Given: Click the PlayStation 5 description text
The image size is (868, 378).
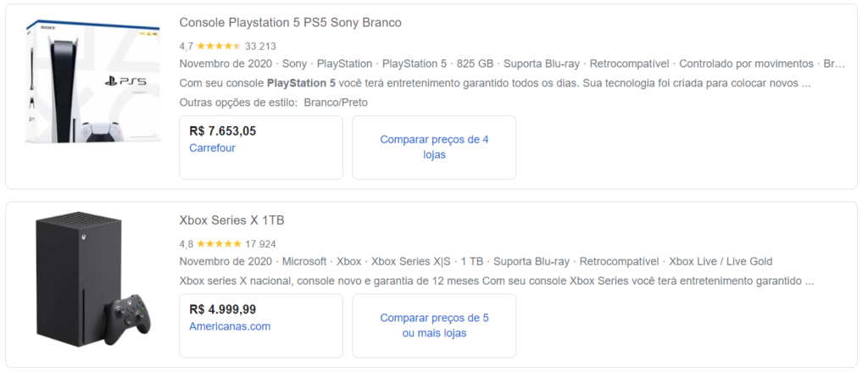Looking at the screenshot, I should [496, 83].
